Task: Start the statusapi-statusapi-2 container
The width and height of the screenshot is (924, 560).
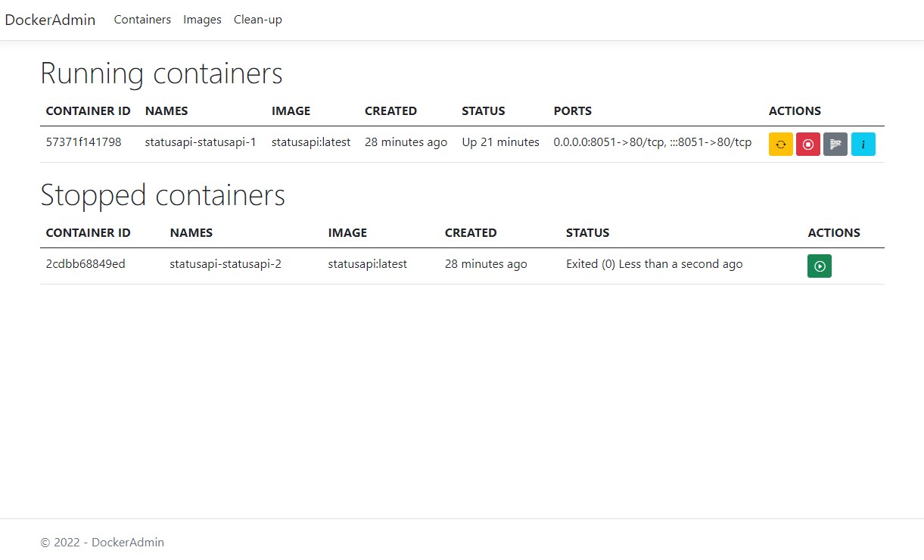Action: (x=820, y=266)
